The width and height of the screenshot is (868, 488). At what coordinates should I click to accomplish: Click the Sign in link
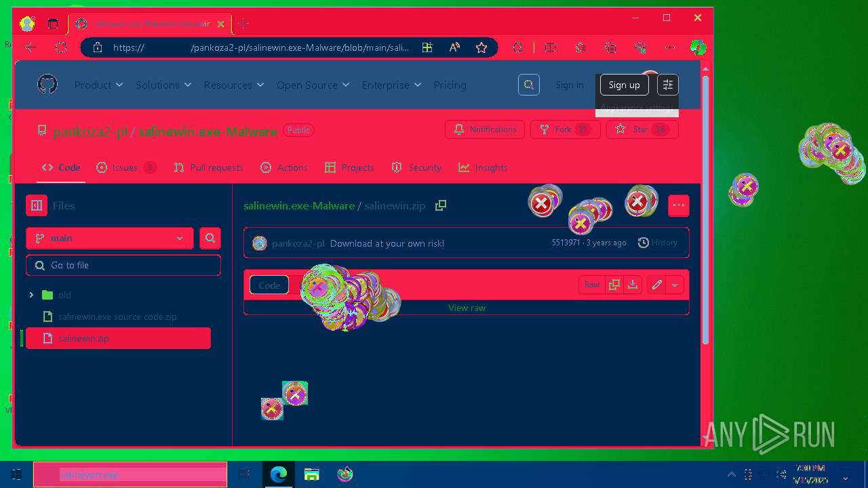[x=570, y=85]
